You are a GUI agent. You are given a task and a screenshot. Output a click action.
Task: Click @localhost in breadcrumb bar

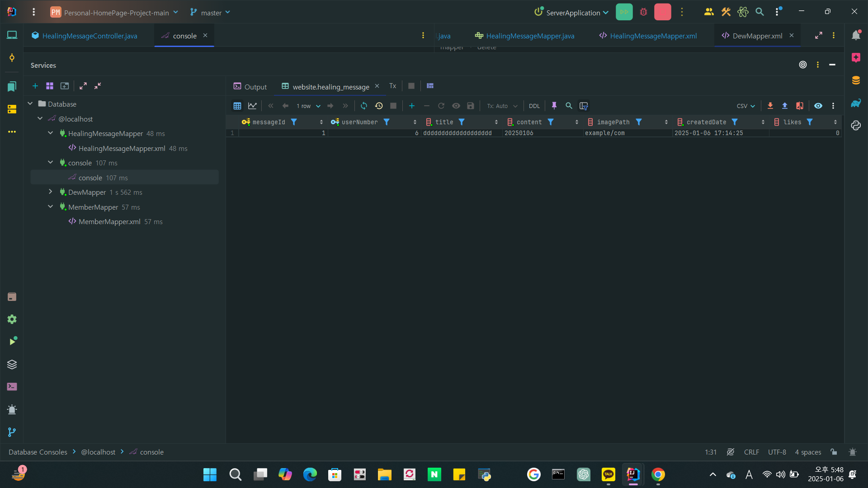98,452
